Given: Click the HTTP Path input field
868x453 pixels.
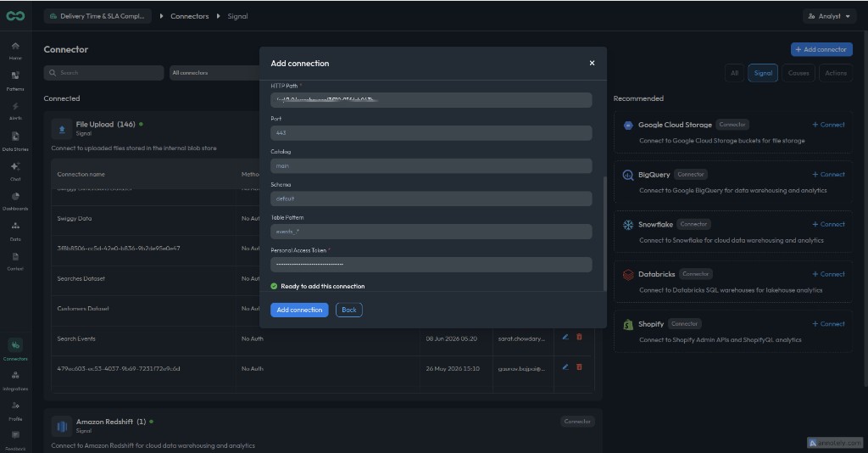Looking at the screenshot, I should tap(431, 100).
